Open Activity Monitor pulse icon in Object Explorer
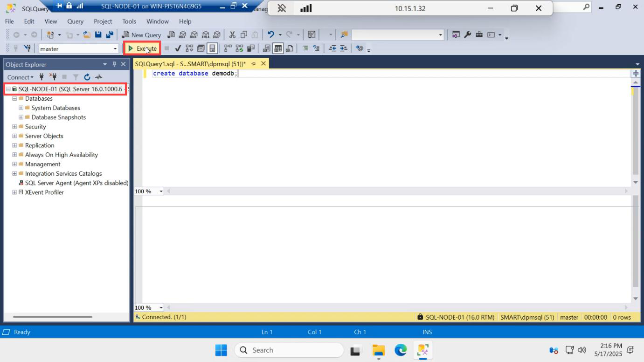Image resolution: width=644 pixels, height=362 pixels. tap(98, 77)
